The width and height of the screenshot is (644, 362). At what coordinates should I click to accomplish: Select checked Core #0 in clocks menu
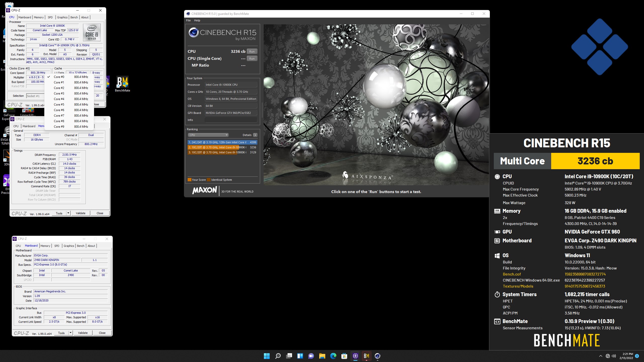[x=69, y=77]
